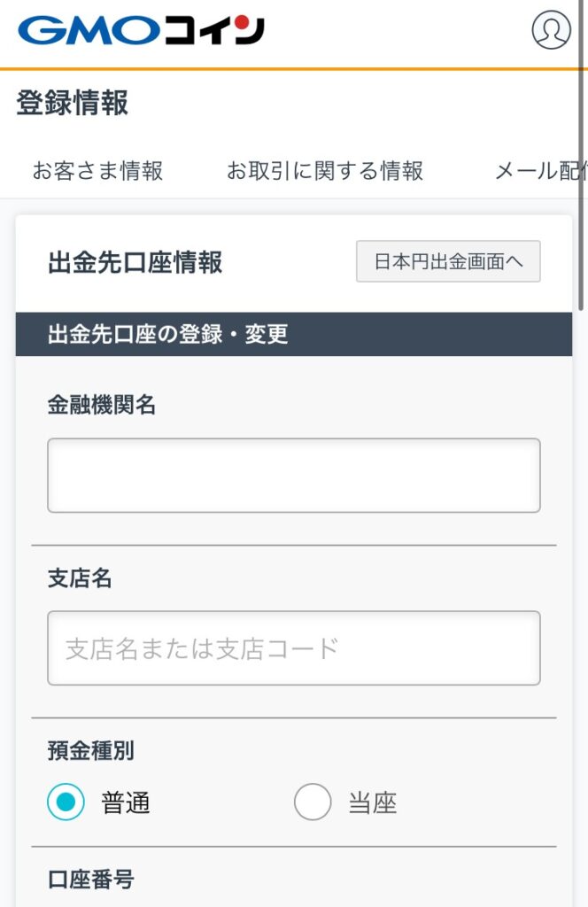This screenshot has width=588, height=907.
Task: Click the GMO Coin logo
Action: pos(141,31)
